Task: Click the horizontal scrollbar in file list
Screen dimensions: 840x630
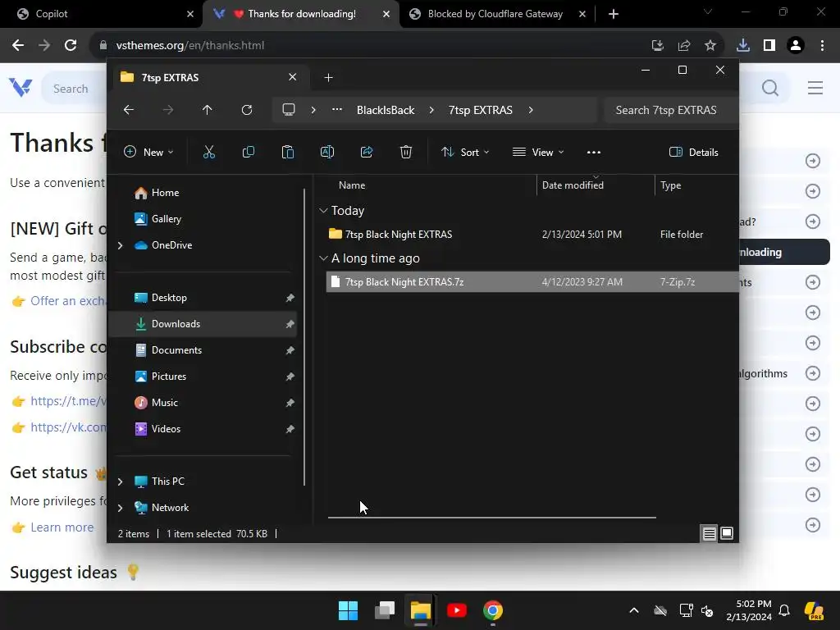Action: [x=492, y=518]
